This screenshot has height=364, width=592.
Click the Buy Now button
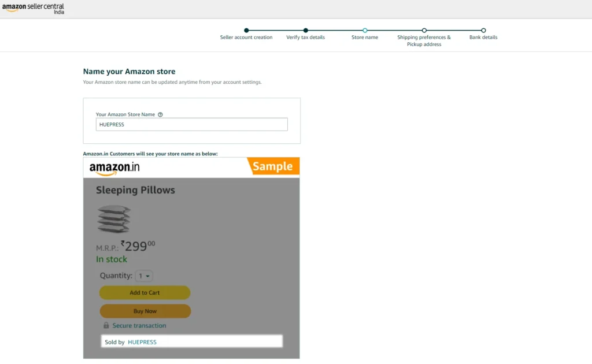(x=145, y=311)
